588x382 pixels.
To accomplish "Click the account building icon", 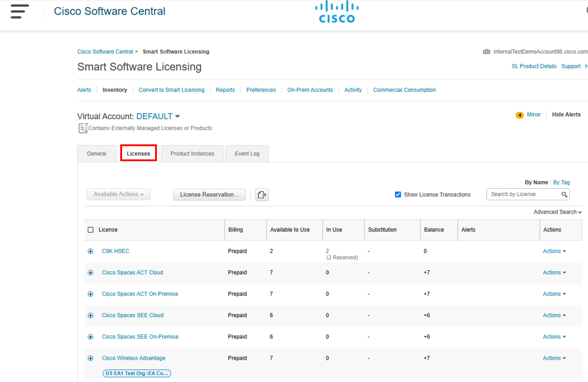I will click(x=486, y=51).
